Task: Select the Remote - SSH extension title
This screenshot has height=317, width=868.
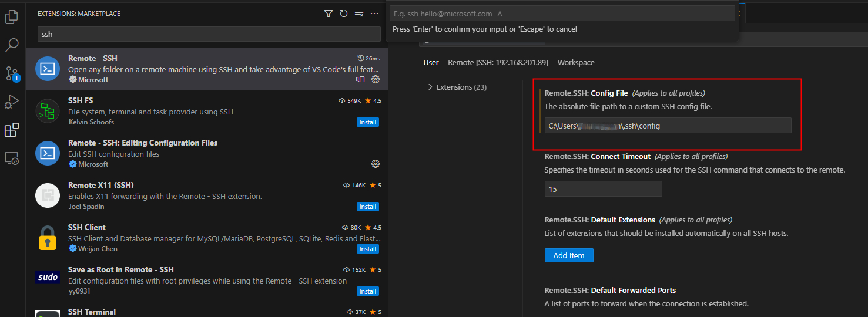Action: coord(93,58)
